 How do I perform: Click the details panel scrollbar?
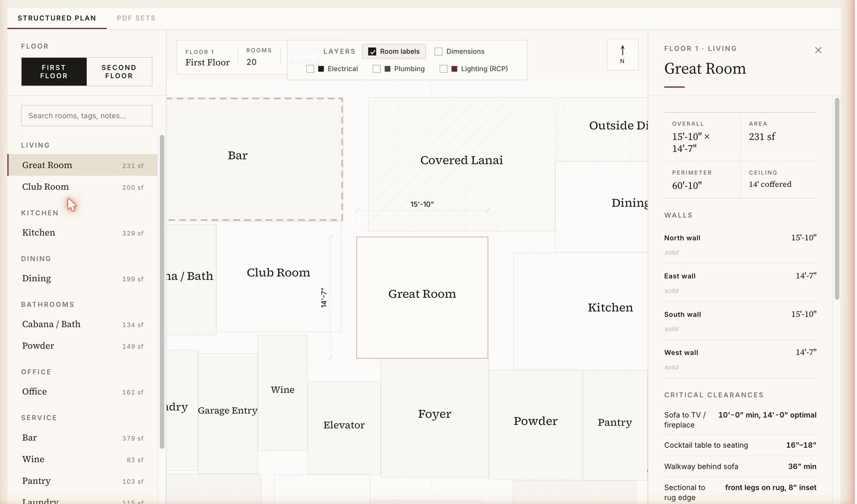point(837,198)
